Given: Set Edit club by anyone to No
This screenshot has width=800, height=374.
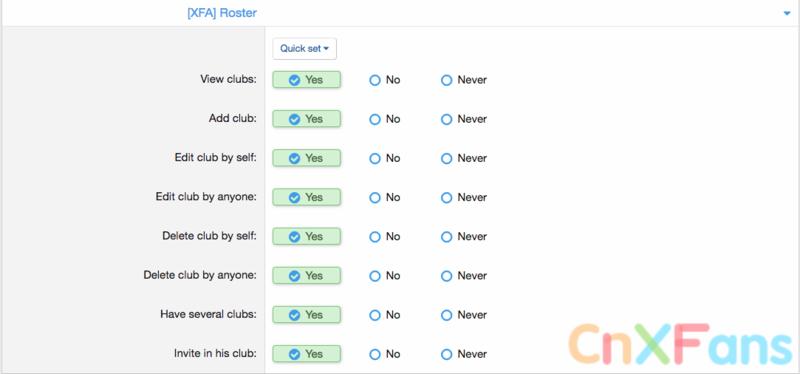Looking at the screenshot, I should (x=385, y=197).
